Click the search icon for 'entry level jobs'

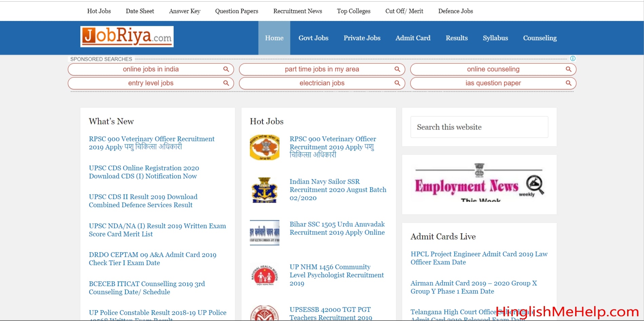226,83
